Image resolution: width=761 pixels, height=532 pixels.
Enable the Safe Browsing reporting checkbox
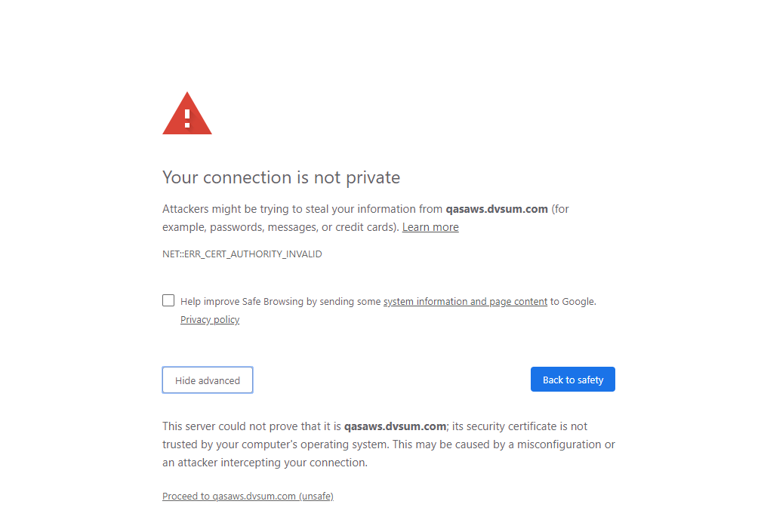[168, 300]
